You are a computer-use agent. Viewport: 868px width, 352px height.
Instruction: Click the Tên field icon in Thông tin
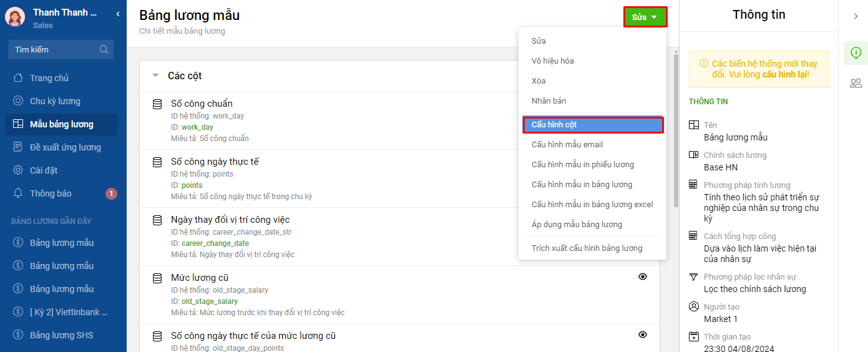point(693,125)
